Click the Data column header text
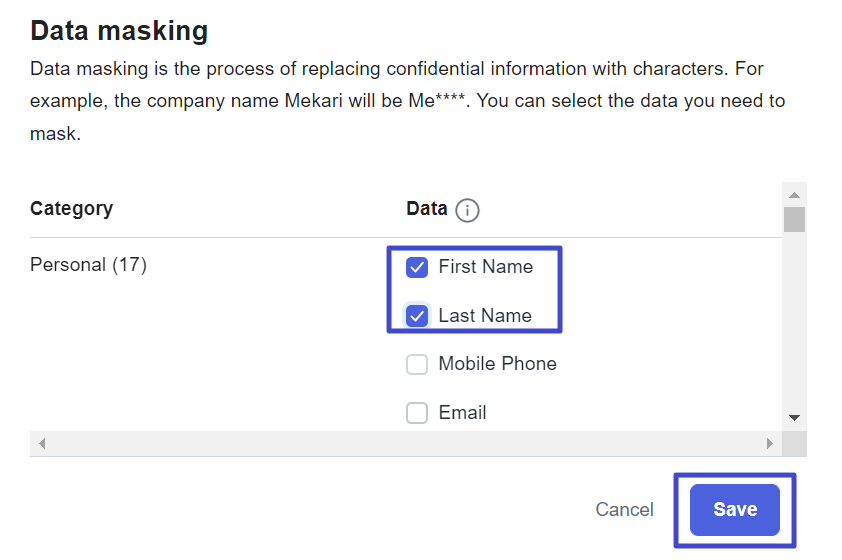 coord(426,208)
